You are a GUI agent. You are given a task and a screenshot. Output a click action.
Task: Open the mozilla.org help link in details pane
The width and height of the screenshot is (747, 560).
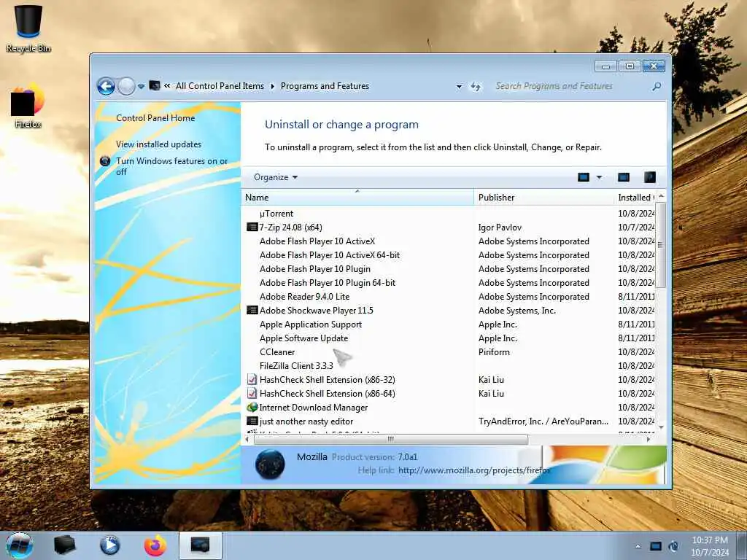[474, 470]
